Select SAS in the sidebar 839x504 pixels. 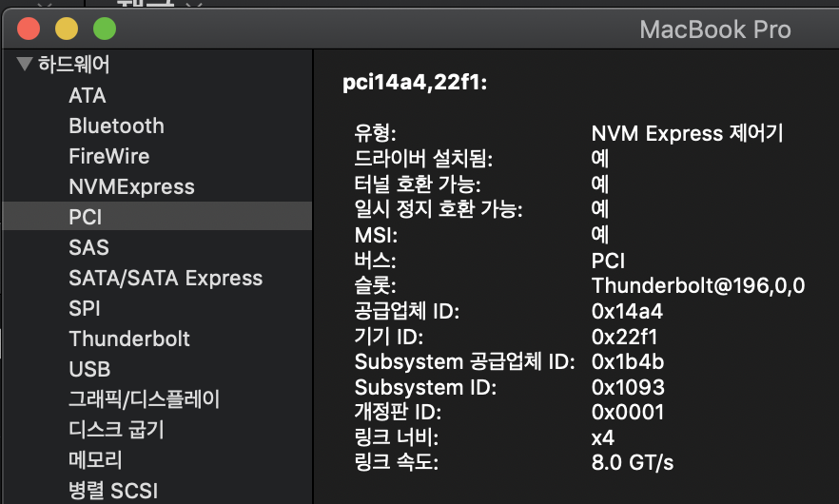88,247
